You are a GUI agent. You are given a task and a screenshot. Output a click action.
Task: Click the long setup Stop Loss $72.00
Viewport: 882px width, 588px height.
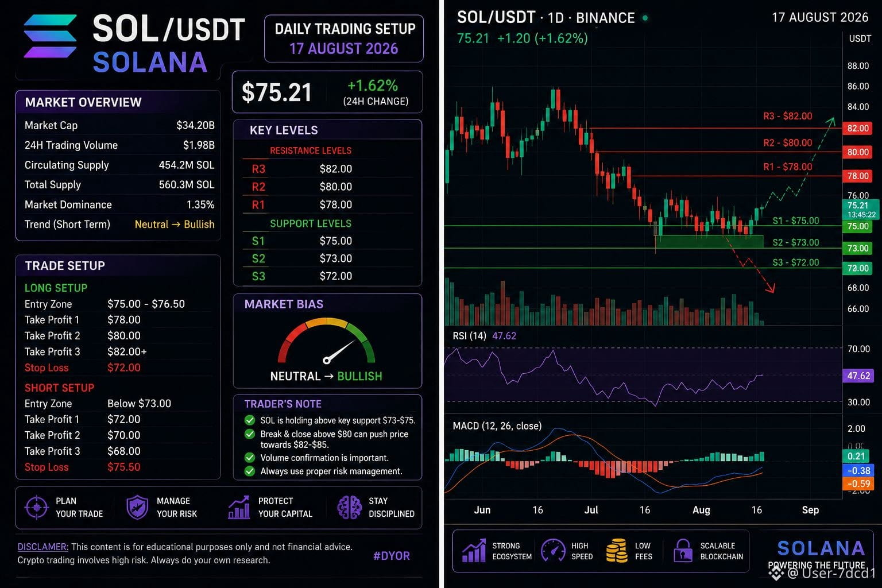tap(124, 367)
